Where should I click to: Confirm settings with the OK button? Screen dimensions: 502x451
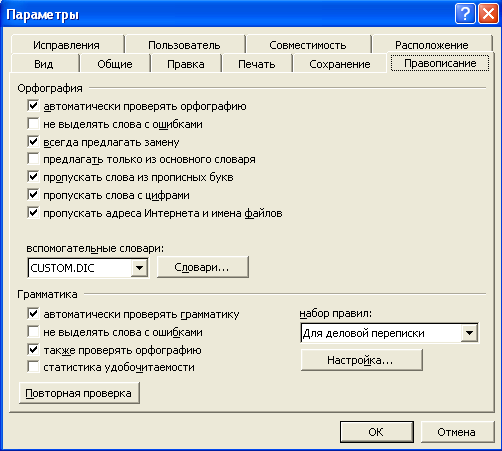(377, 432)
